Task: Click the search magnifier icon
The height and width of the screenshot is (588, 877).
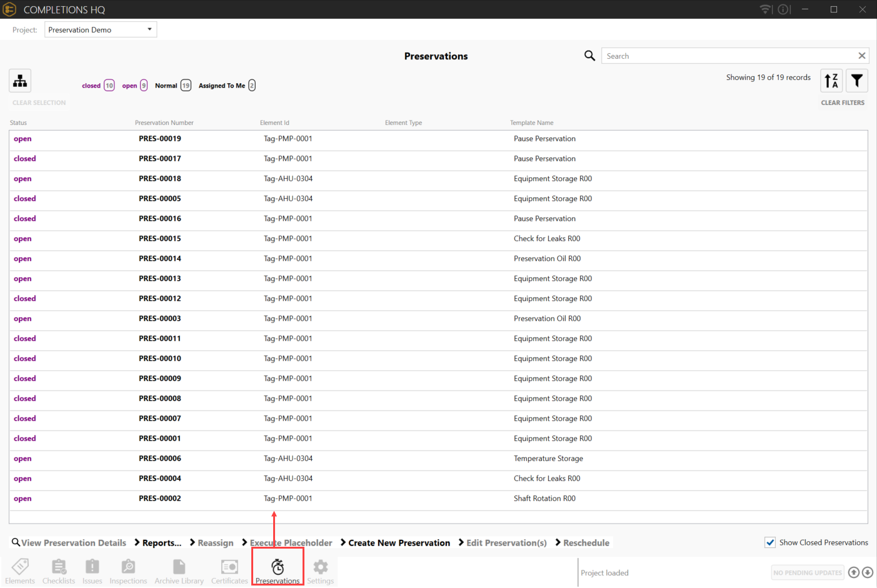Action: coord(589,56)
